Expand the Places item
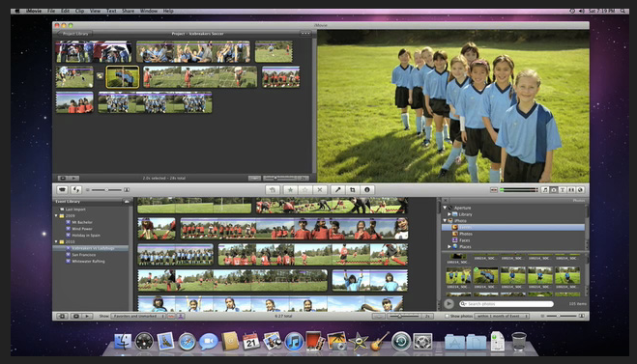Viewport: 637px width, 364px height. point(449,246)
